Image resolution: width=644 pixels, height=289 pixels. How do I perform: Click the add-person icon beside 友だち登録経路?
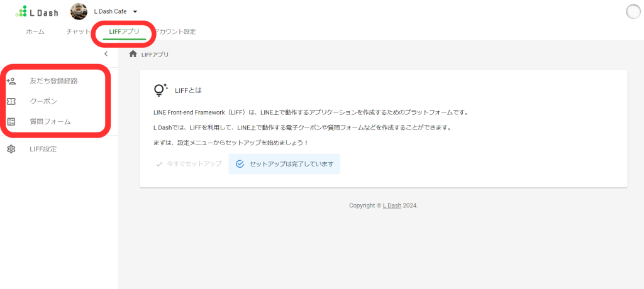(11, 81)
